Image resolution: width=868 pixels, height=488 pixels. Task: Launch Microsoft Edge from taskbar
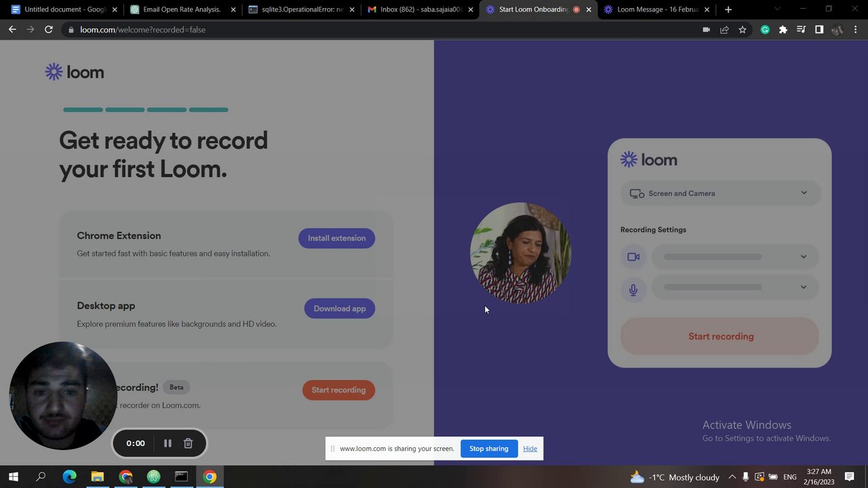[x=69, y=477]
